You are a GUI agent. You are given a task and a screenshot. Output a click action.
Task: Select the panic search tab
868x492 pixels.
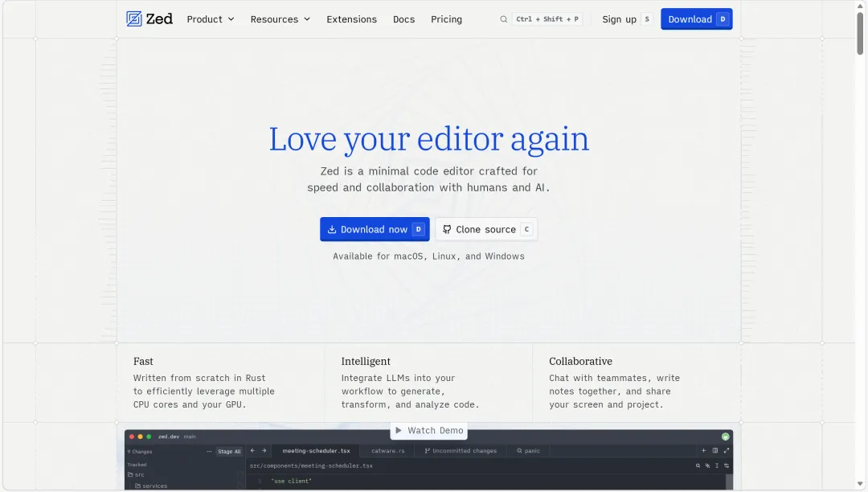528,450
